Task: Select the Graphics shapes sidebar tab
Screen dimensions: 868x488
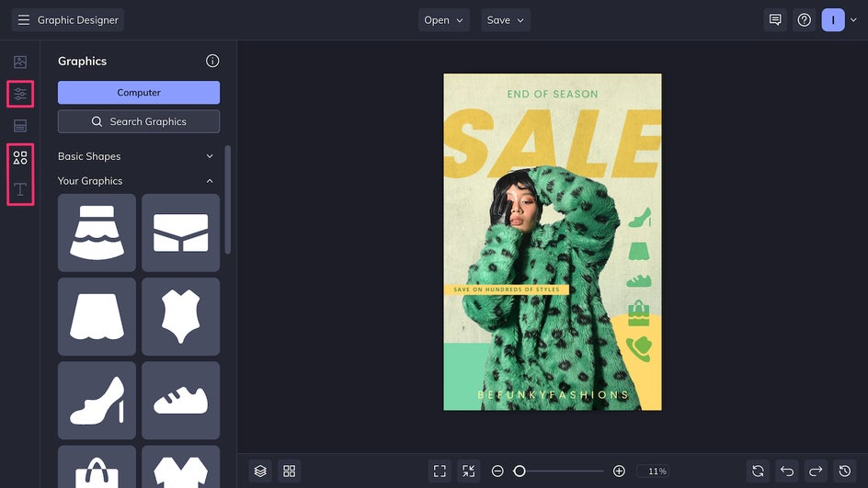Action: [x=20, y=158]
